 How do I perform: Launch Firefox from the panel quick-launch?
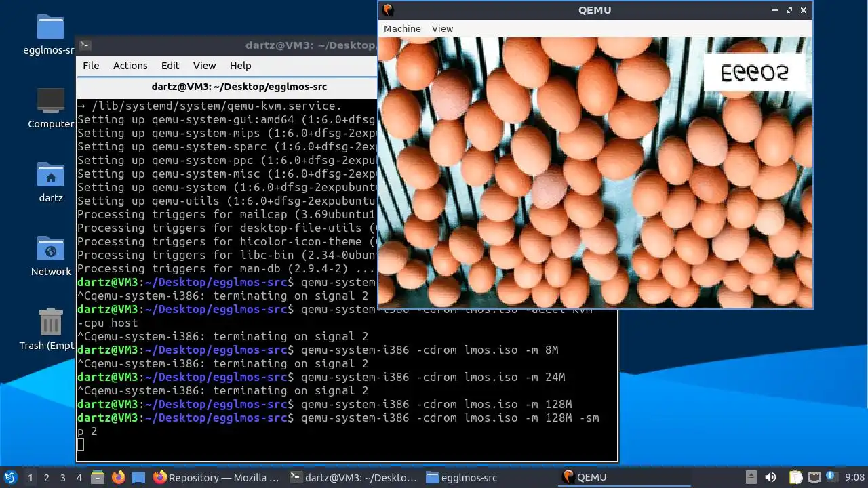[x=119, y=477]
